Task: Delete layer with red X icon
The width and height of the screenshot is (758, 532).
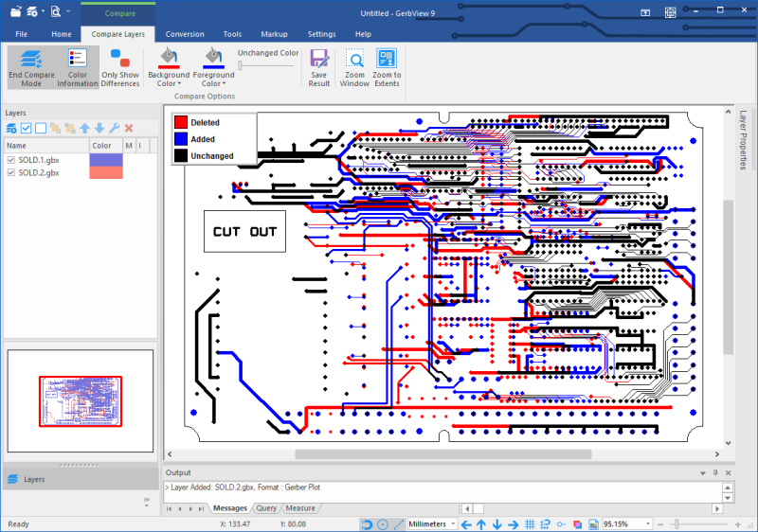Action: point(129,128)
